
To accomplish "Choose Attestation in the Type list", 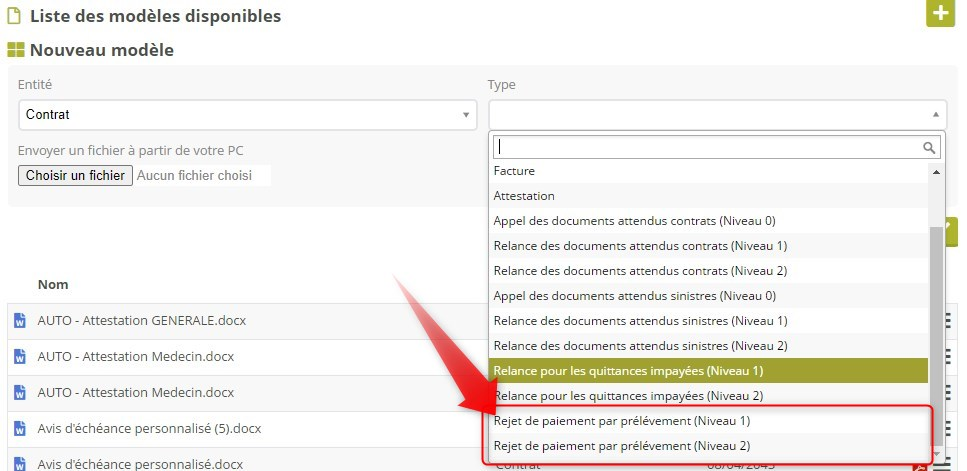I will 524,196.
